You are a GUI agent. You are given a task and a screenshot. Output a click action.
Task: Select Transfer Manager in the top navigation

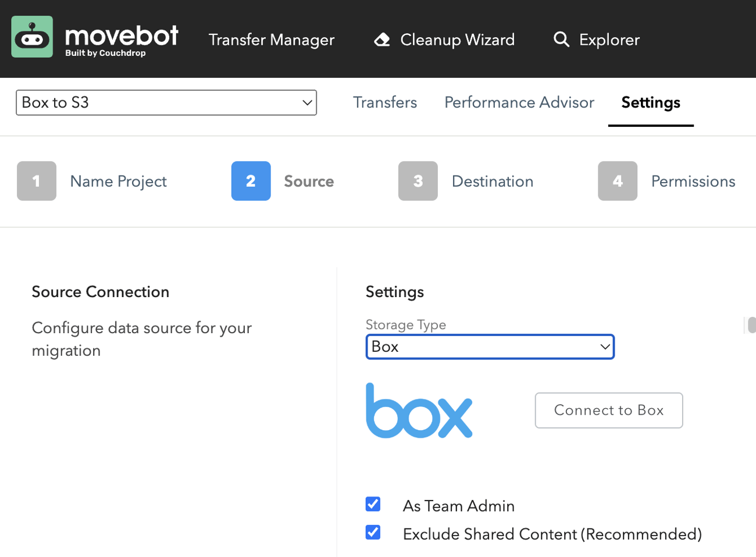[x=271, y=40]
